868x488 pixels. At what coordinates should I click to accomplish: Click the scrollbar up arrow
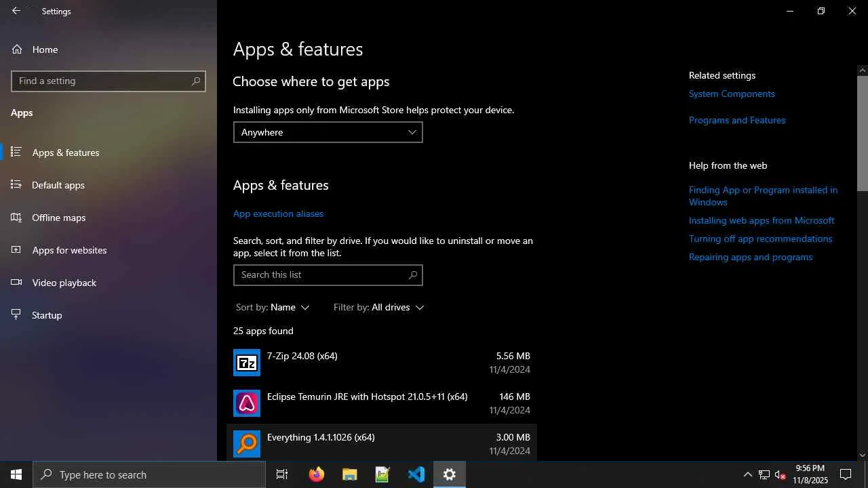pyautogui.click(x=863, y=70)
